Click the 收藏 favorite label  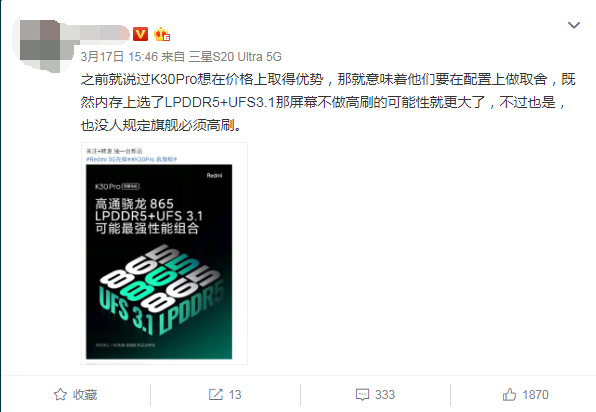[85, 395]
